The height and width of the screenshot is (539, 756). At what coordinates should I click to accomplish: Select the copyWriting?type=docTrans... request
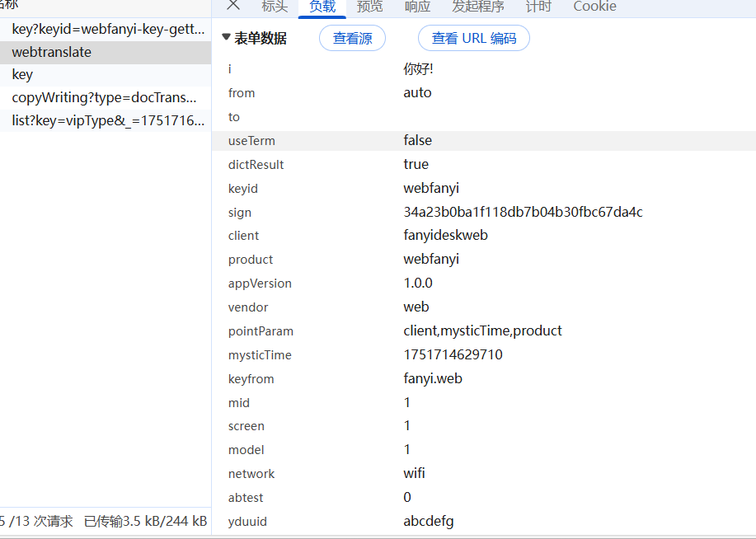pyautogui.click(x=106, y=97)
